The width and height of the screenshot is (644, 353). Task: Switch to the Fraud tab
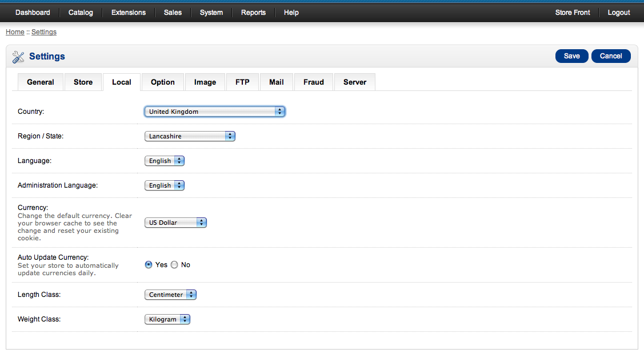tap(313, 82)
